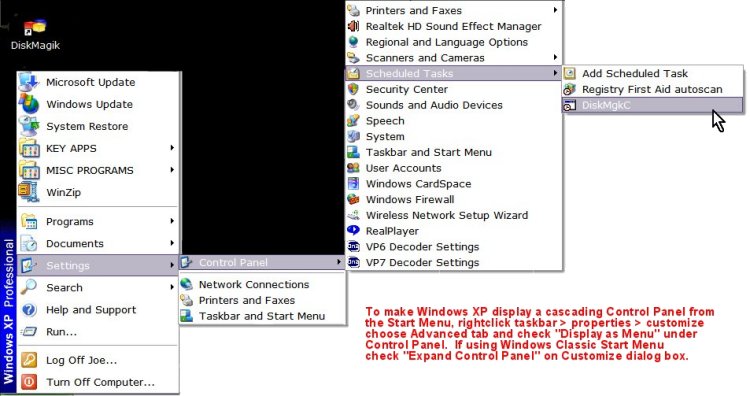Screen dimensions: 750x396
Task: Choose Turn Off Computer...
Action: 98,382
